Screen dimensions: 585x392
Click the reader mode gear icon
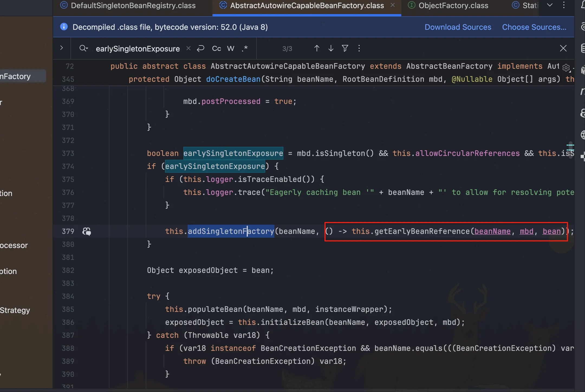point(566,68)
